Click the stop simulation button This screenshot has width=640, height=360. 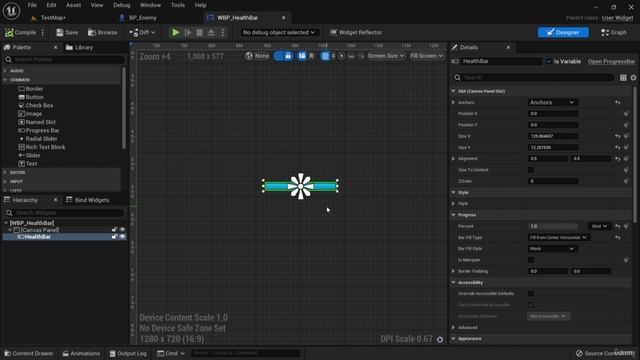tap(200, 32)
